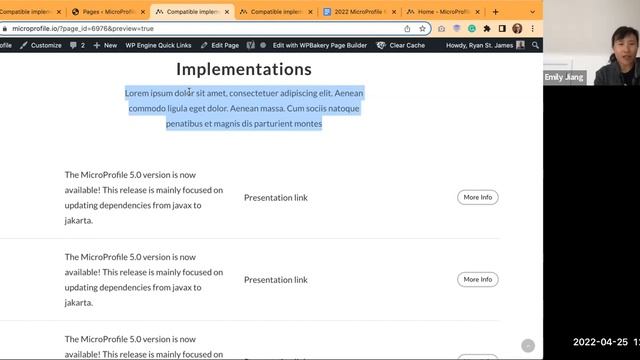The image size is (640, 360).
Task: Click Edit Page in the admin bar
Action: click(x=220, y=45)
